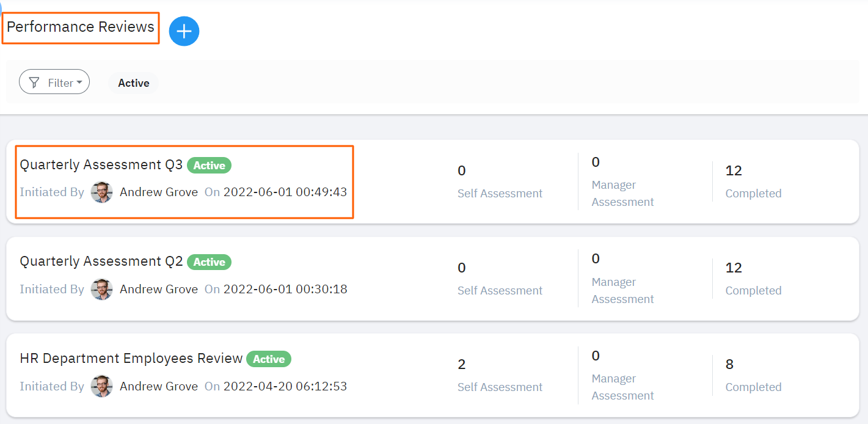Open Quarterly Assessment Q3 review
The image size is (868, 424).
(x=101, y=165)
